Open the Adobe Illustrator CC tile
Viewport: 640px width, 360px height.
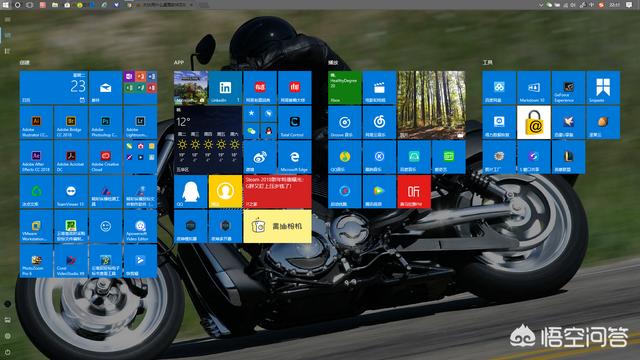pyautogui.click(x=36, y=122)
